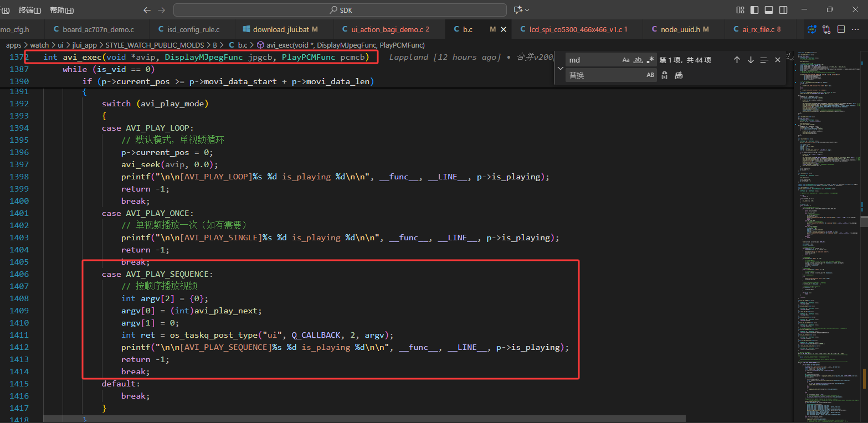Toggle Preserve Case in replace field
Image resolution: width=868 pixels, height=423 pixels.
click(650, 75)
